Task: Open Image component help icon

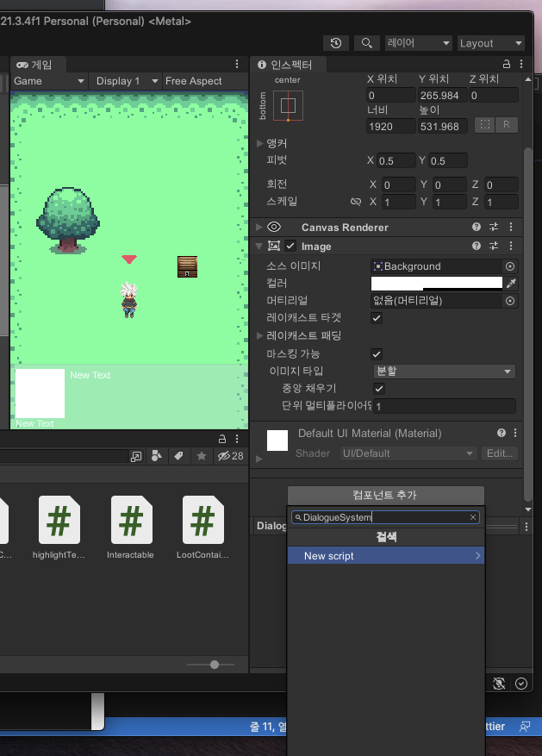Action: point(477,246)
